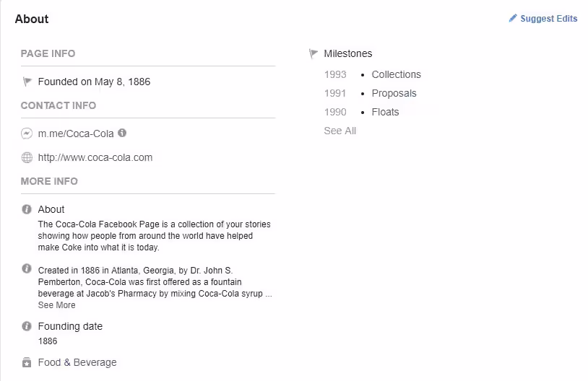Expand milestones with See All

pyautogui.click(x=340, y=131)
